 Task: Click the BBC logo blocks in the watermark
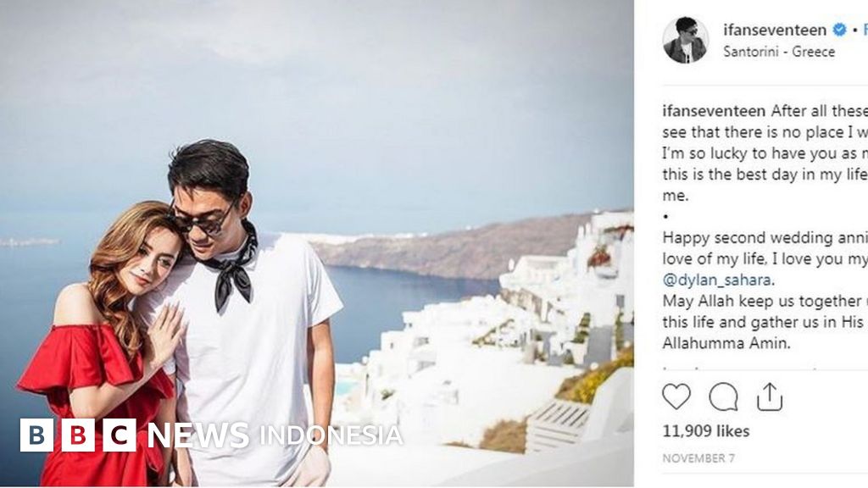tap(78, 435)
